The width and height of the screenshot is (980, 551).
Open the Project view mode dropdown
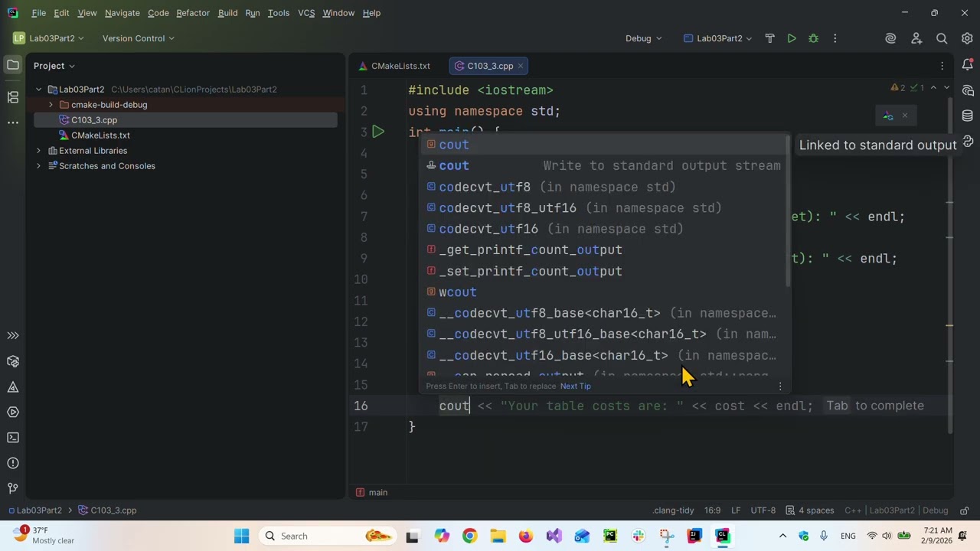pos(54,66)
